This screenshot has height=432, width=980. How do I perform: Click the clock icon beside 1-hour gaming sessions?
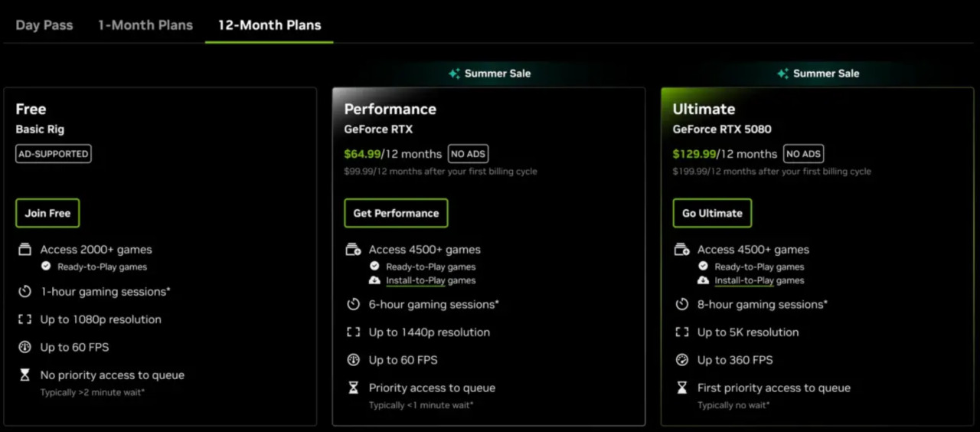24,292
